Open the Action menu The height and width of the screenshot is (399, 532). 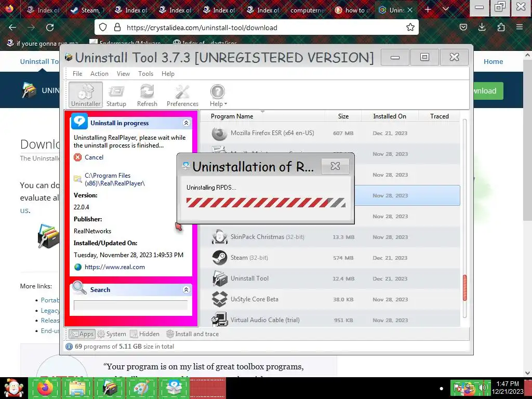(99, 74)
